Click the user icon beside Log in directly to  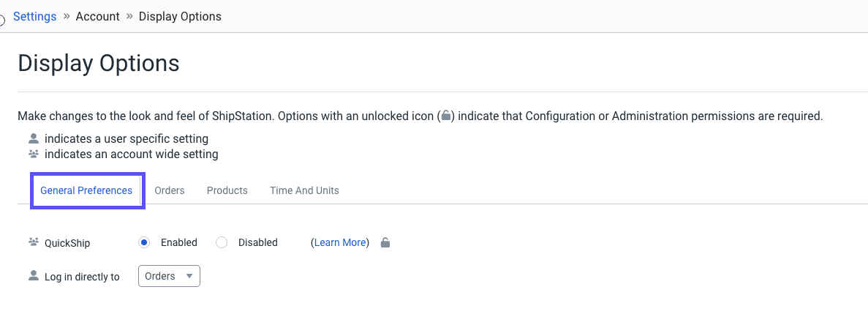pos(33,276)
